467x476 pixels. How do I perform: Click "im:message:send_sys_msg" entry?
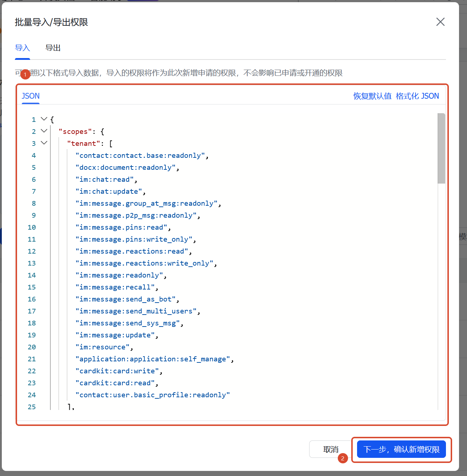[x=128, y=323]
